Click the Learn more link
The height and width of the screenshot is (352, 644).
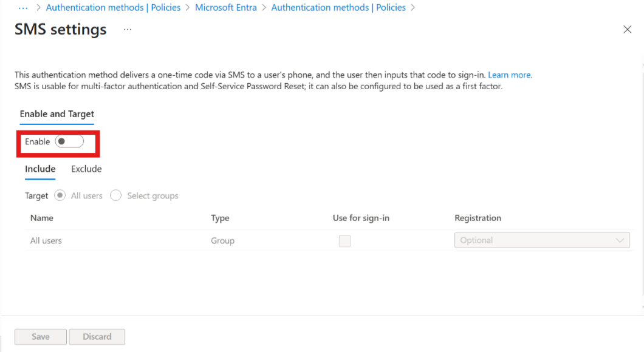coord(509,75)
